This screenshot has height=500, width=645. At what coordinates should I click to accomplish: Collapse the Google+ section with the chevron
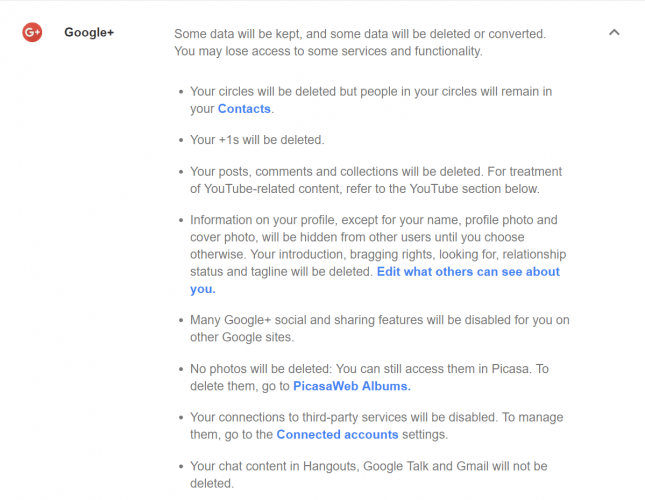[614, 32]
